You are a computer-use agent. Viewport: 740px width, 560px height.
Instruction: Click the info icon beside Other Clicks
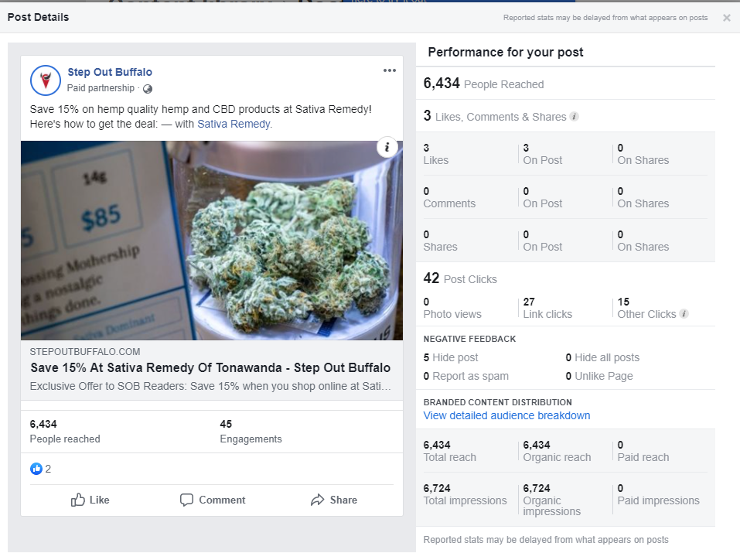(x=684, y=314)
